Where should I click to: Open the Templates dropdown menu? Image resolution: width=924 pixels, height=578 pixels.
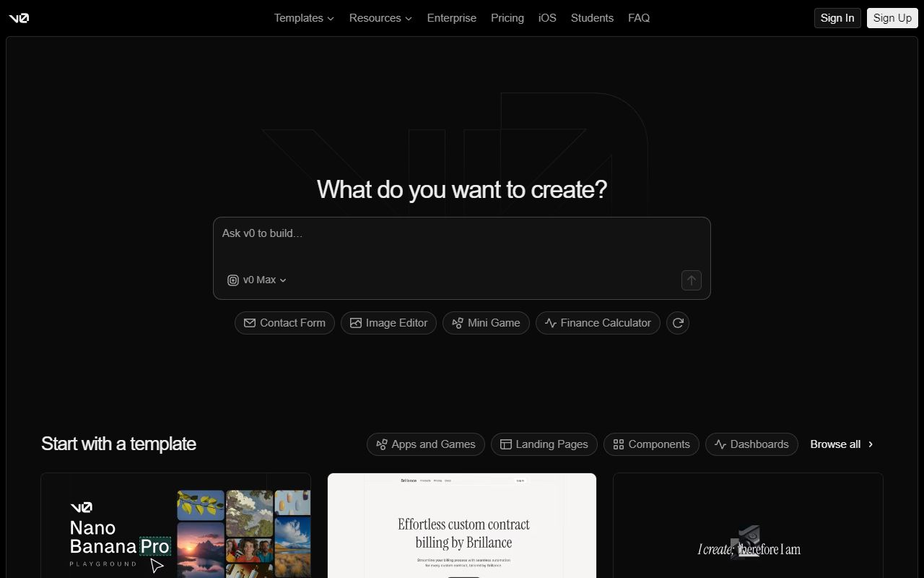(x=303, y=18)
